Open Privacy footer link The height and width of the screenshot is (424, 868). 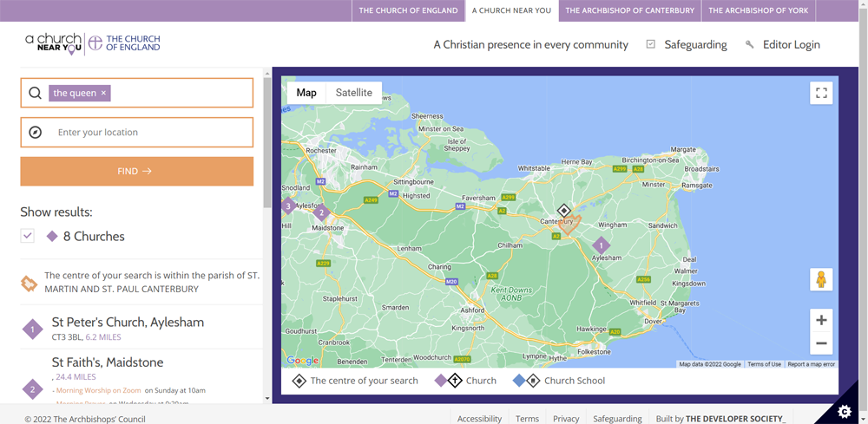566,419
